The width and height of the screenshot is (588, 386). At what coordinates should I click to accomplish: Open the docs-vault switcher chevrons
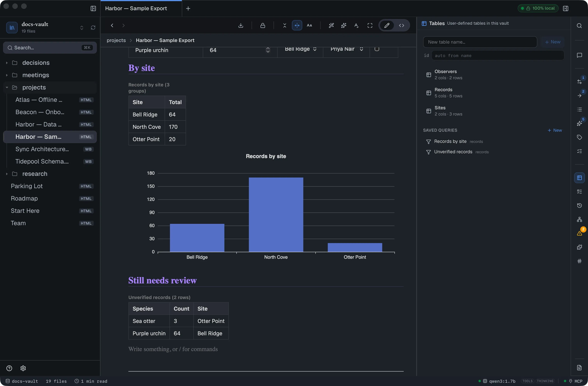[82, 27]
